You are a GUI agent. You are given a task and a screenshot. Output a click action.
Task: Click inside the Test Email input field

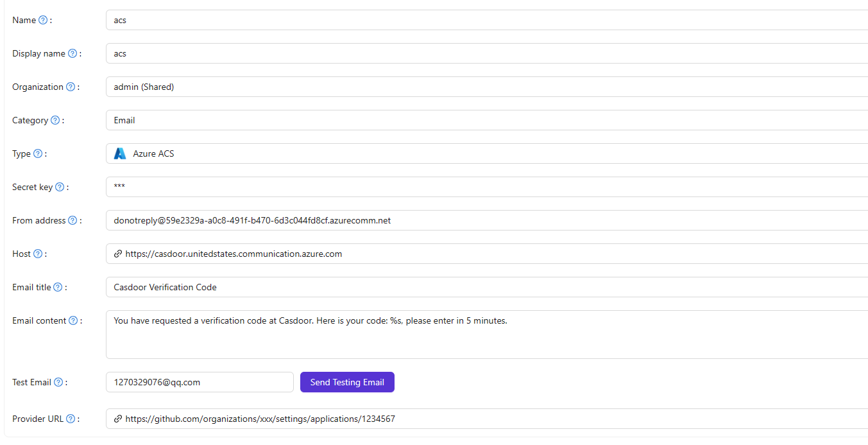tap(199, 381)
